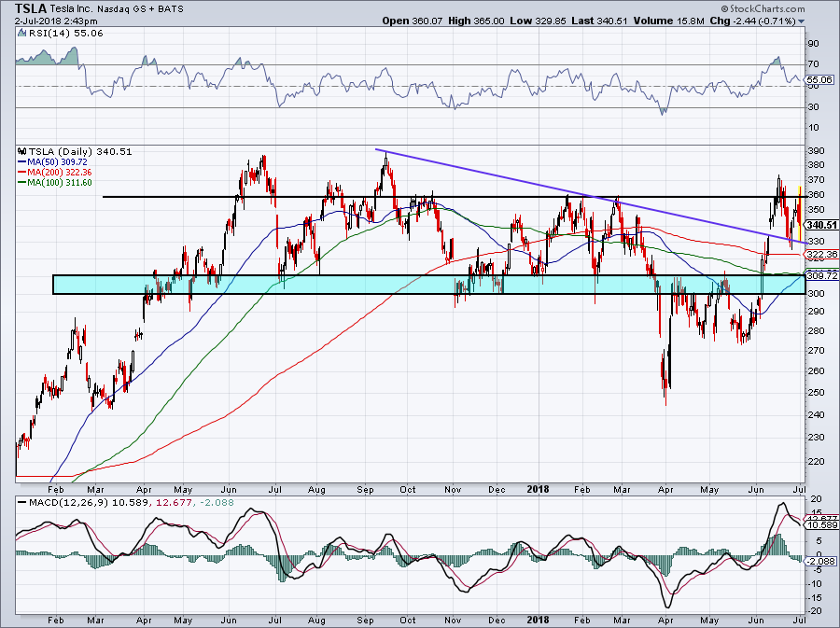The height and width of the screenshot is (628, 840).
Task: Click the '2-Jul-2018 2:43pm' timestamp
Action: point(56,21)
